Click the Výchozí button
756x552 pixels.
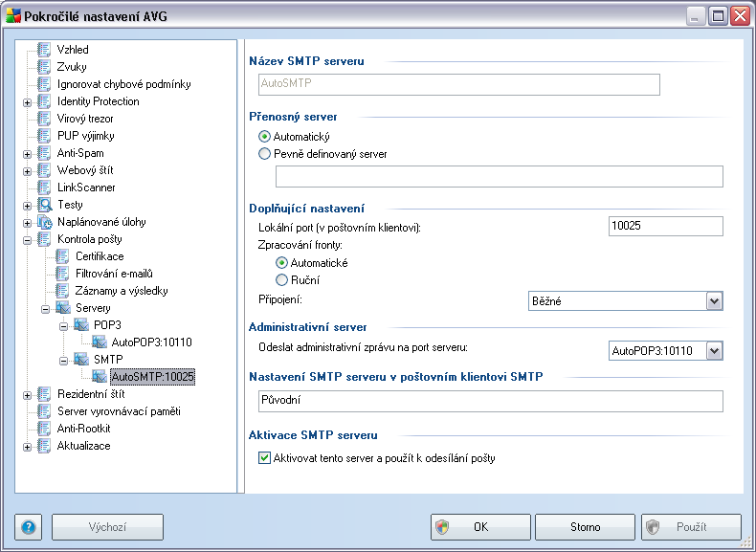tap(107, 527)
